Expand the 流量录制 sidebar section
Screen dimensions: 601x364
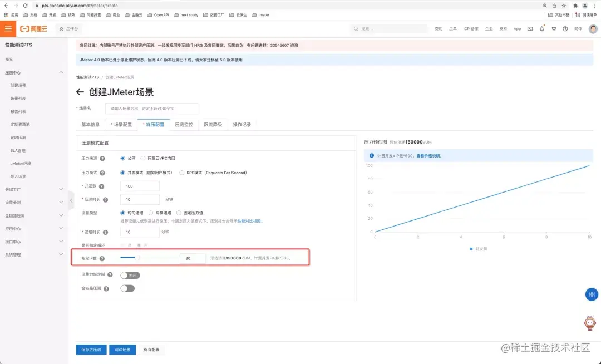pyautogui.click(x=61, y=203)
